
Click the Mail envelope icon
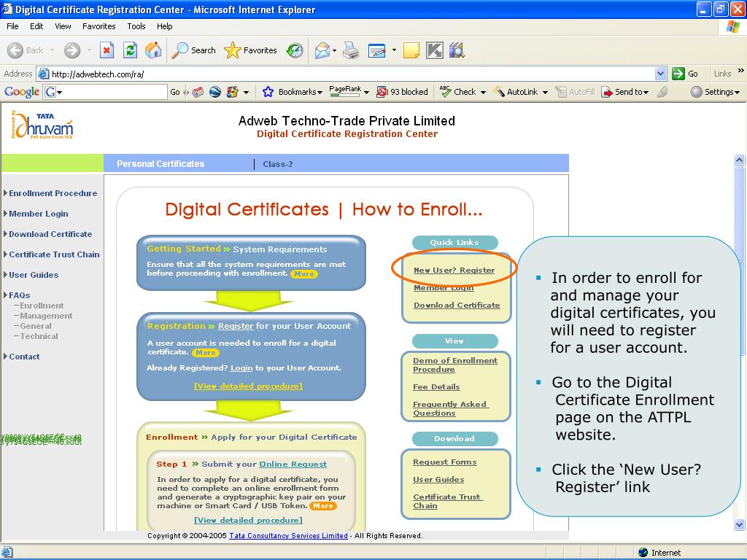tap(322, 50)
